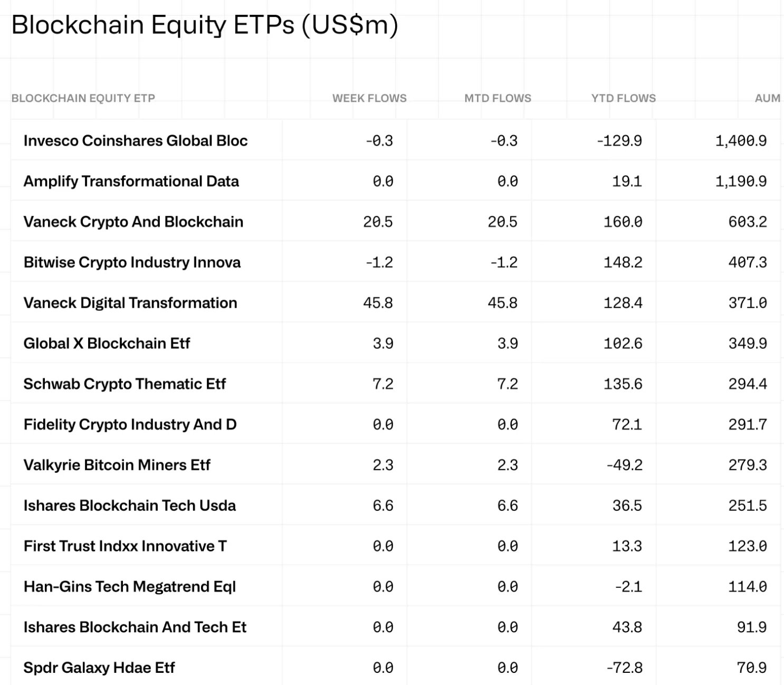784x685 pixels.
Task: Open Spdr Galaxy Hdae Etf entry
Action: tap(99, 668)
